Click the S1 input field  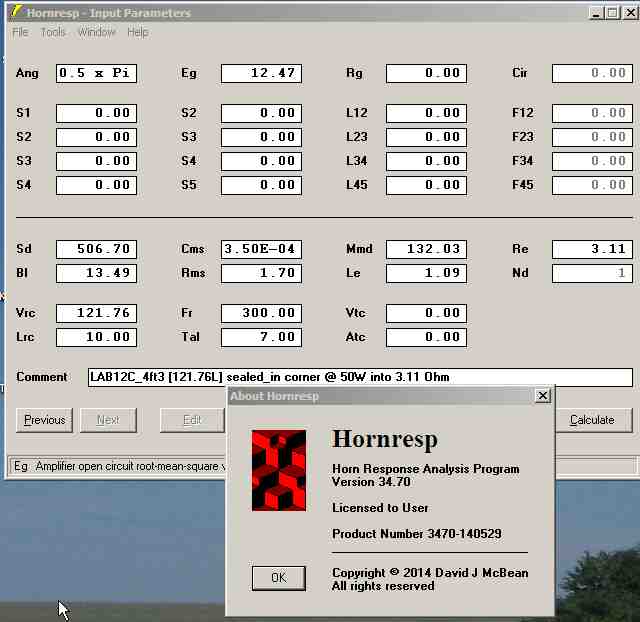(96, 113)
